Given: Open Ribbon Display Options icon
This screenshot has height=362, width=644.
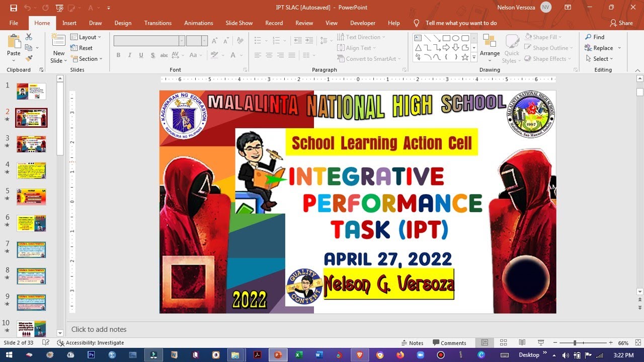Looking at the screenshot, I should point(568,8).
